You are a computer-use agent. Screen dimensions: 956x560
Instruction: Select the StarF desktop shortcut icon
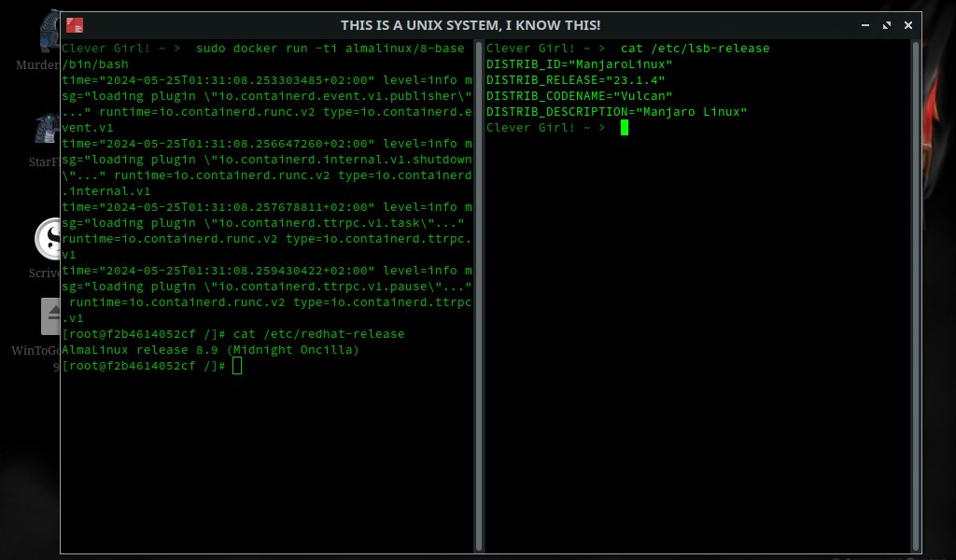47,131
